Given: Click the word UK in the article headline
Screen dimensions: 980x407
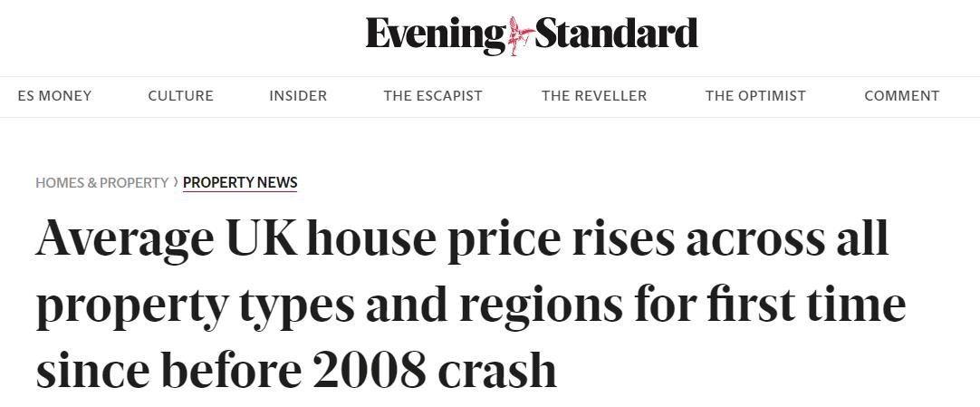Looking at the screenshot, I should pyautogui.click(x=262, y=238).
